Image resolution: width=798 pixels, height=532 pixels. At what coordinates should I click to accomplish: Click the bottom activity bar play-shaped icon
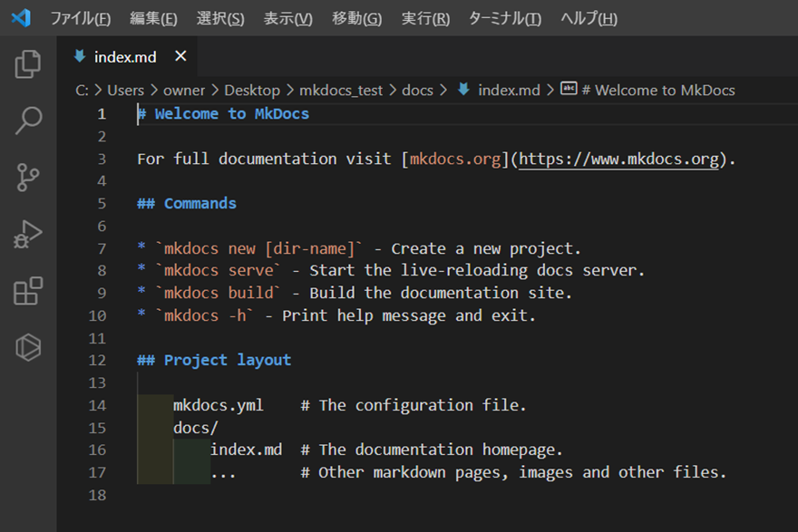28,347
